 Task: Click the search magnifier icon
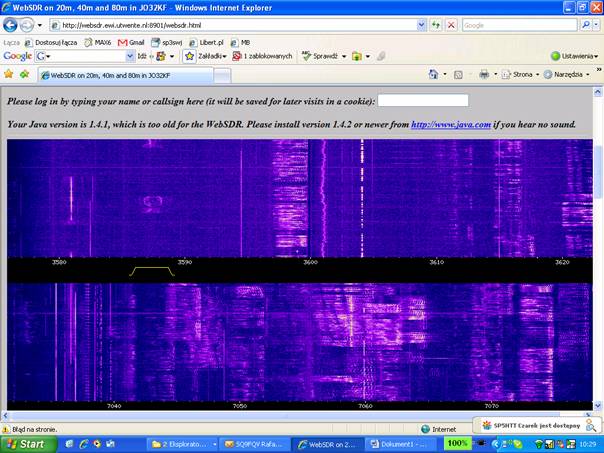pyautogui.click(x=585, y=24)
